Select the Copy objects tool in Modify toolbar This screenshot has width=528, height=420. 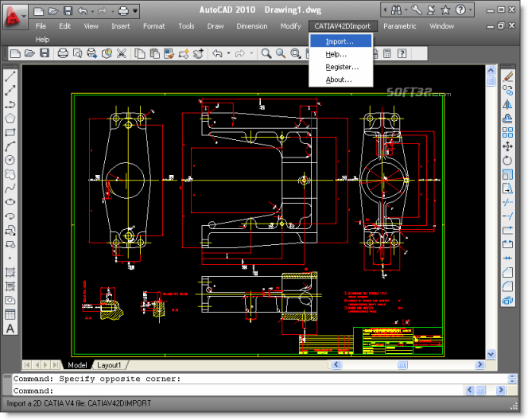pos(508,90)
